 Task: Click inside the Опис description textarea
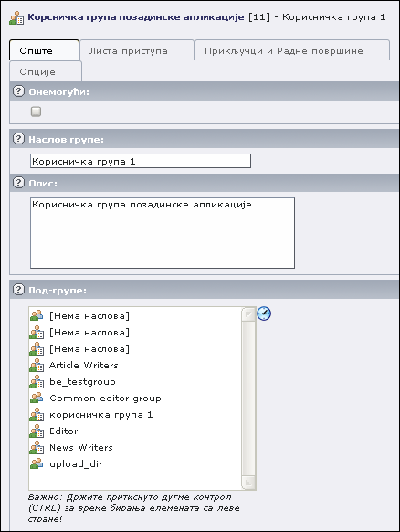pyautogui.click(x=163, y=233)
